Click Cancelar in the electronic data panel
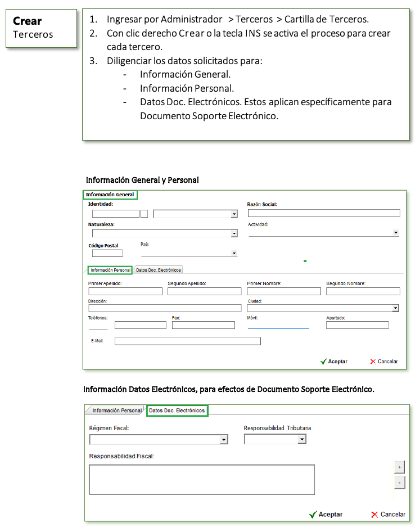420x532 pixels. coord(388,515)
